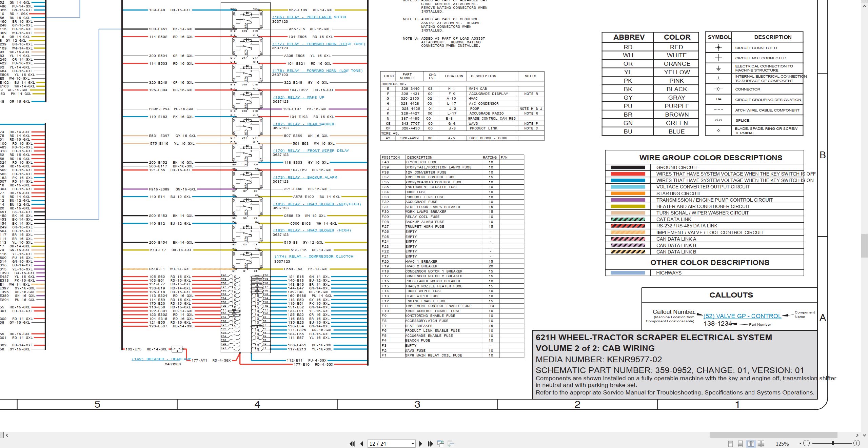This screenshot has height=448, width=868.
Task: Go to next view icon
Action: coord(451,444)
